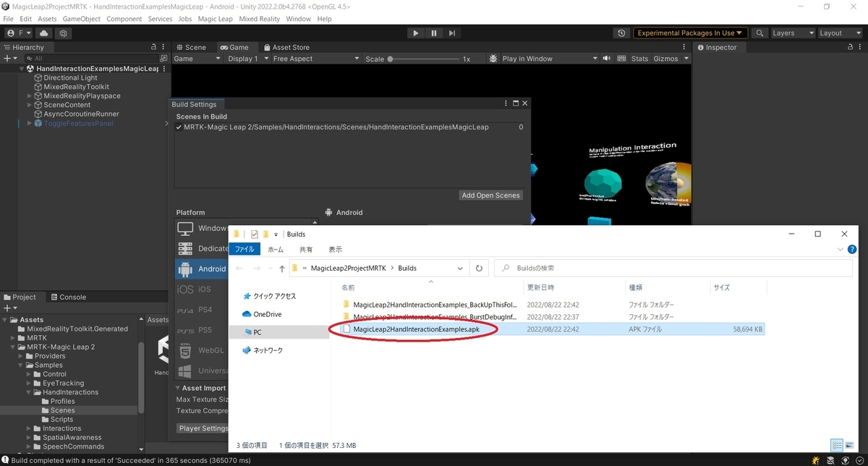This screenshot has height=466, width=868.
Task: Expand SceneContent in Hierarchy
Action: click(30, 105)
